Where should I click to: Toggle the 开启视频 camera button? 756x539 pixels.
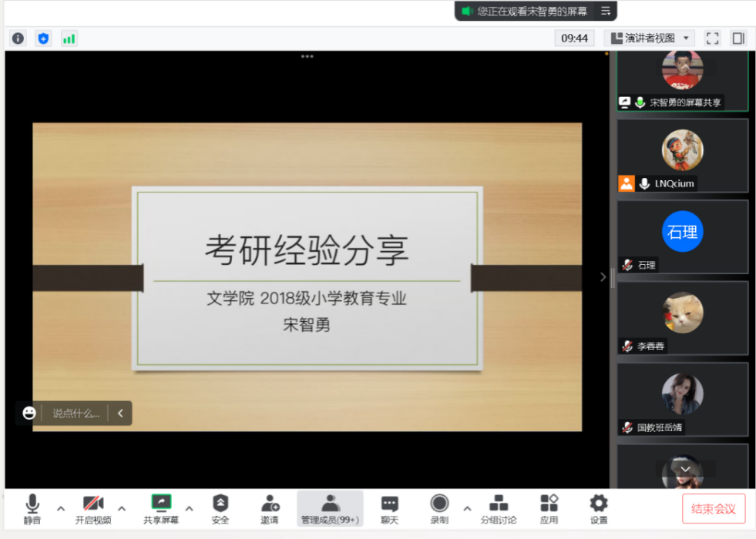pos(93,509)
